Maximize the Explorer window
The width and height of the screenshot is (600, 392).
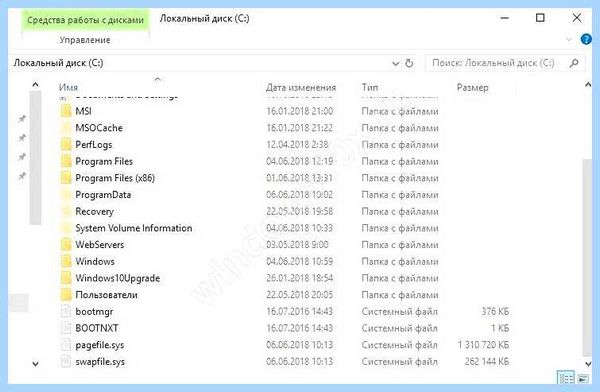540,18
